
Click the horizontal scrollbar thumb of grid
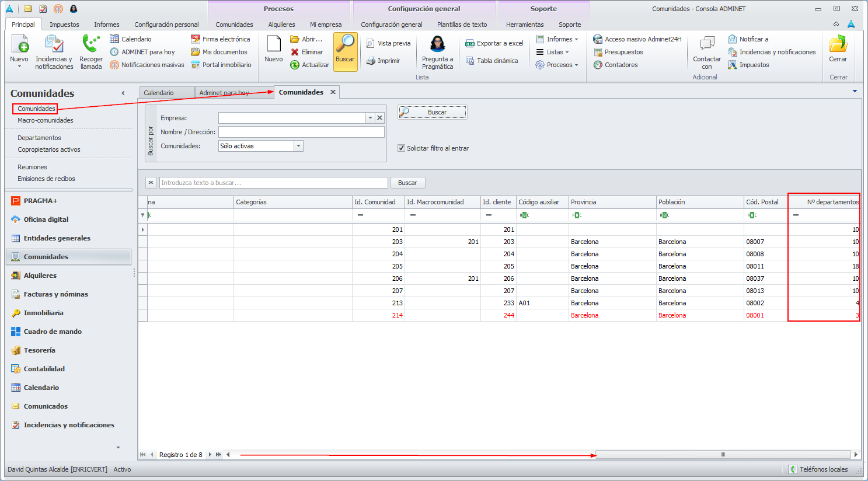[723, 454]
